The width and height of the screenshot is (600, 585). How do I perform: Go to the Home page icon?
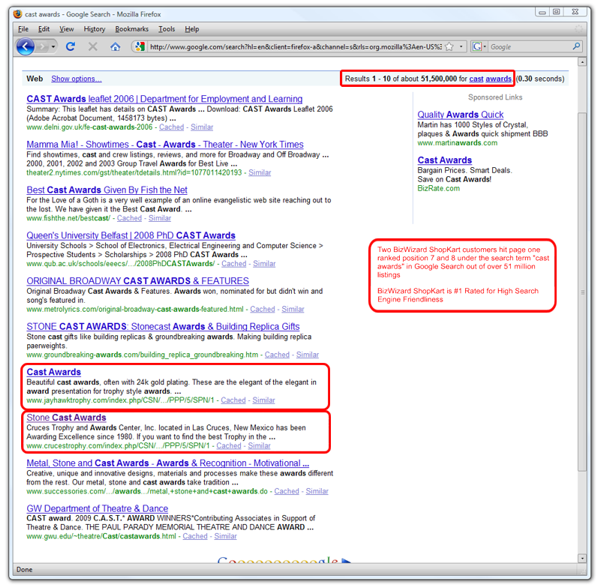[115, 47]
